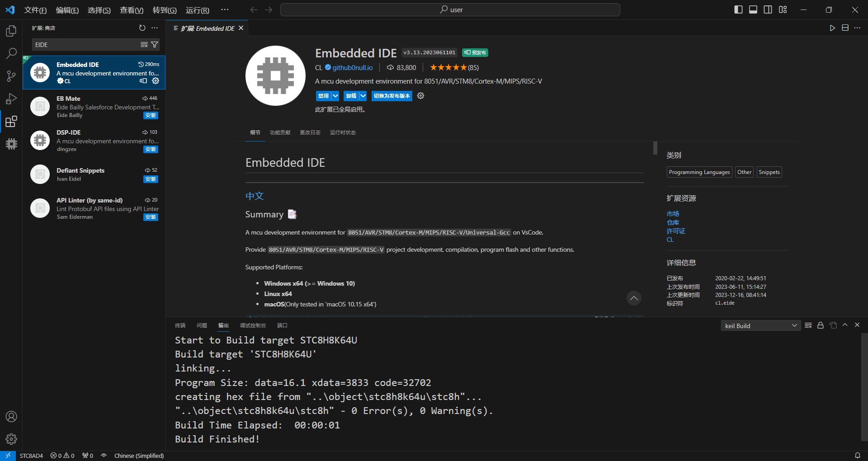Open the gear icon beside 切换为发布版本 button
The height and width of the screenshot is (461, 868).
click(420, 96)
